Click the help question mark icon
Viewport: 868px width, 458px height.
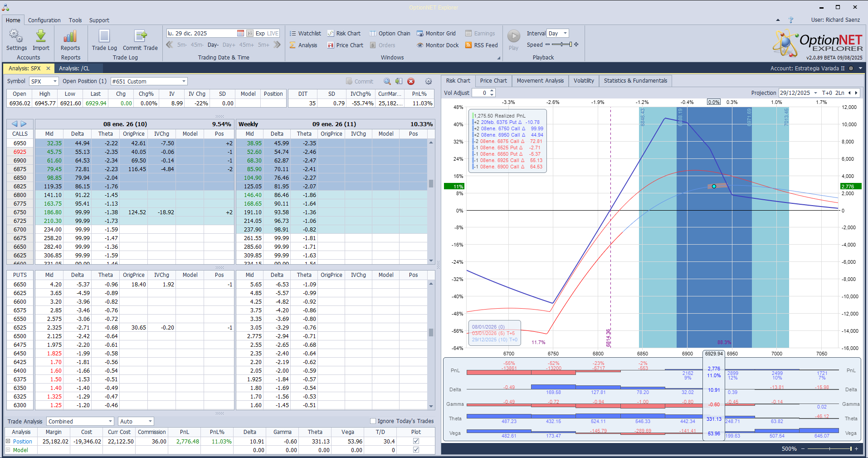point(791,20)
